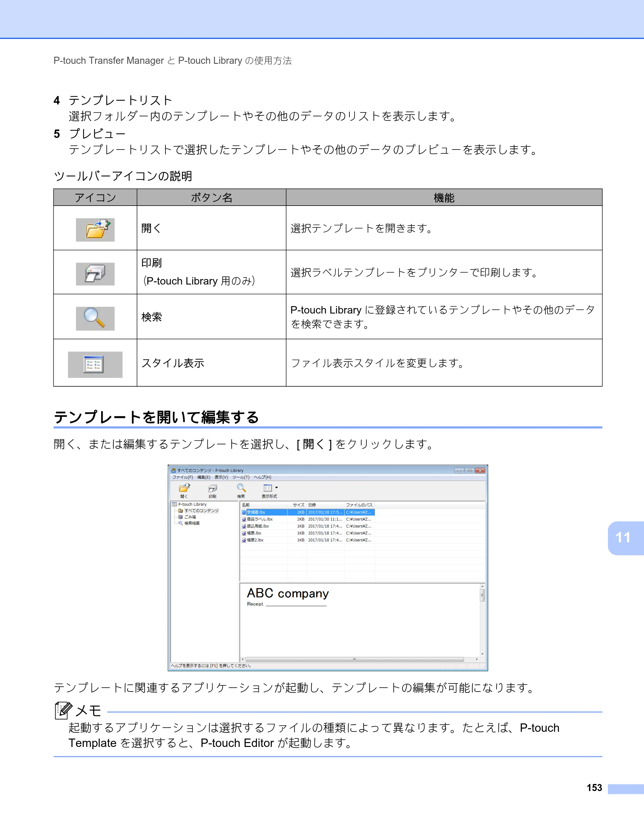Open the 編集(E) menu

pos(204,477)
